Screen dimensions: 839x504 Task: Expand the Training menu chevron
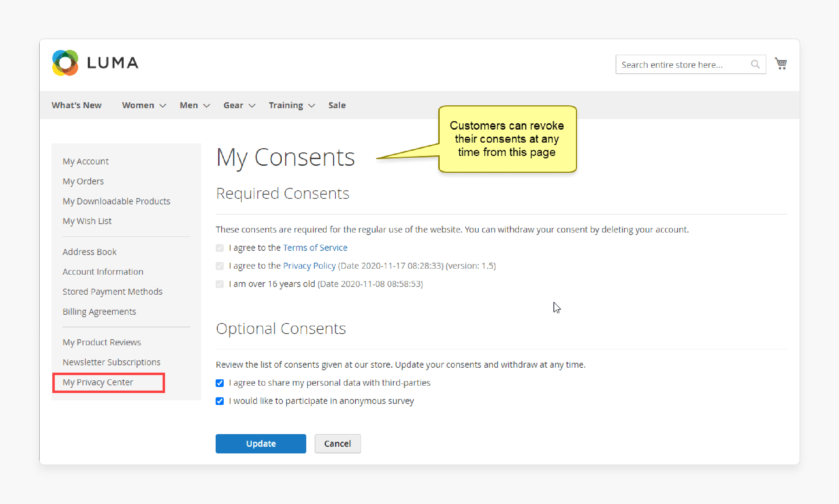[312, 106]
